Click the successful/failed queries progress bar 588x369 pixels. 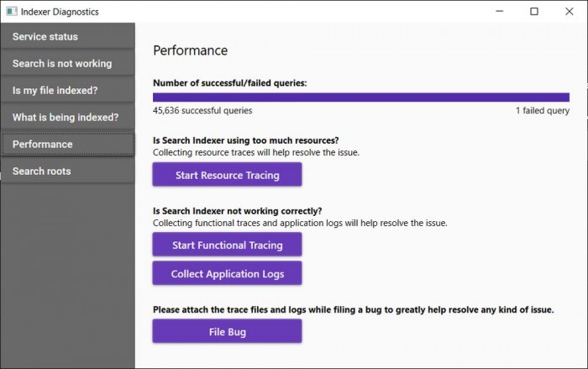(x=360, y=98)
